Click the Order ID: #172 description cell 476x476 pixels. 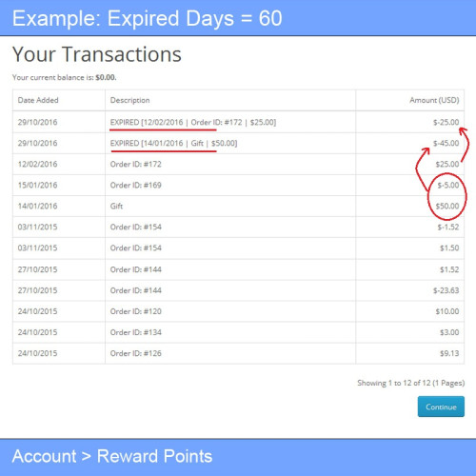coord(136,164)
